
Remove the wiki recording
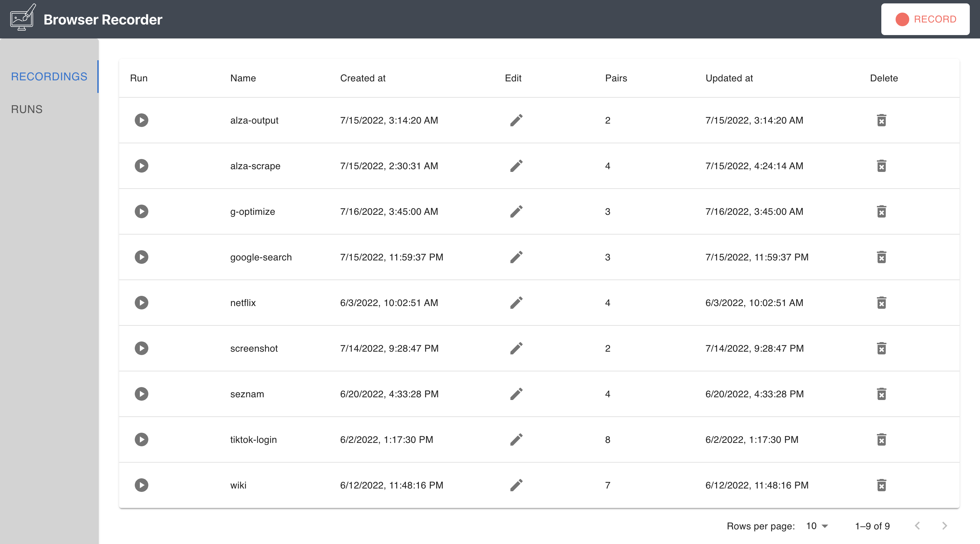(881, 485)
